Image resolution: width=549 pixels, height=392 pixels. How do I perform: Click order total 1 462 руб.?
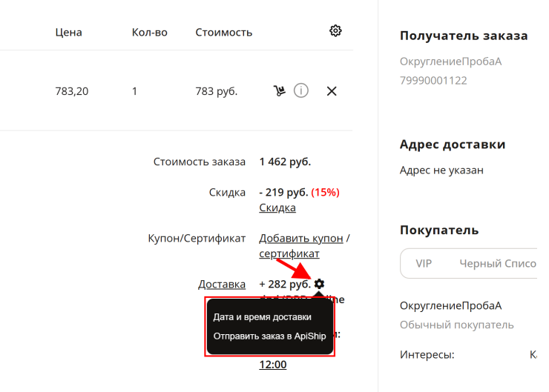point(285,162)
